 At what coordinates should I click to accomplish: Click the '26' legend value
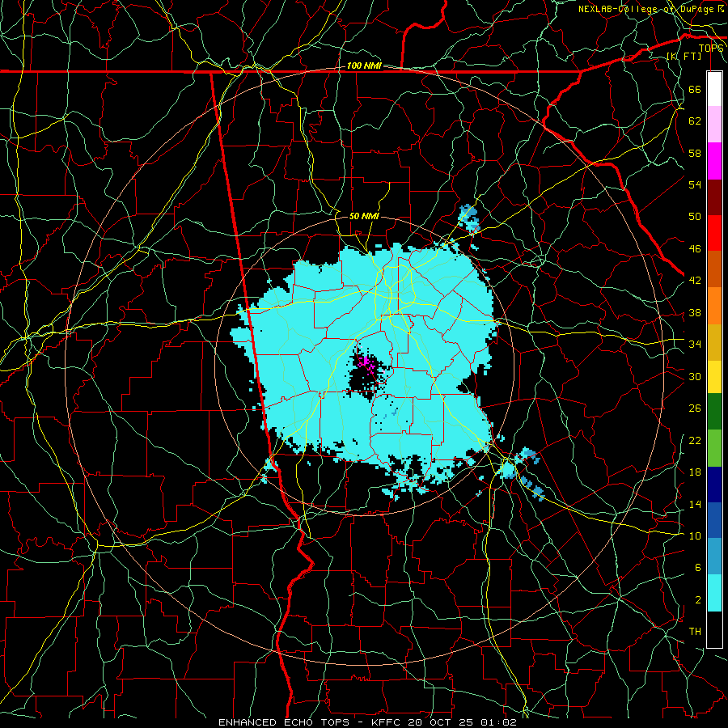(x=695, y=408)
